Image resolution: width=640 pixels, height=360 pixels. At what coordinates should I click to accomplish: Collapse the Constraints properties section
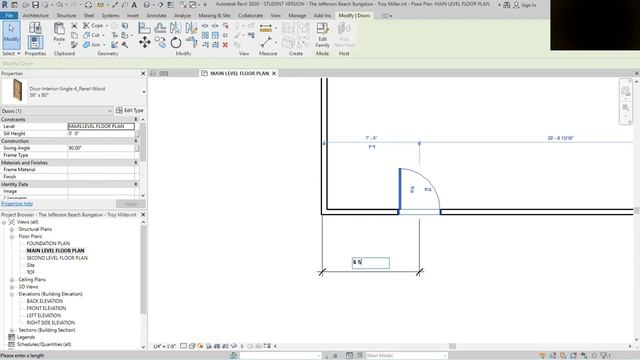[136, 120]
